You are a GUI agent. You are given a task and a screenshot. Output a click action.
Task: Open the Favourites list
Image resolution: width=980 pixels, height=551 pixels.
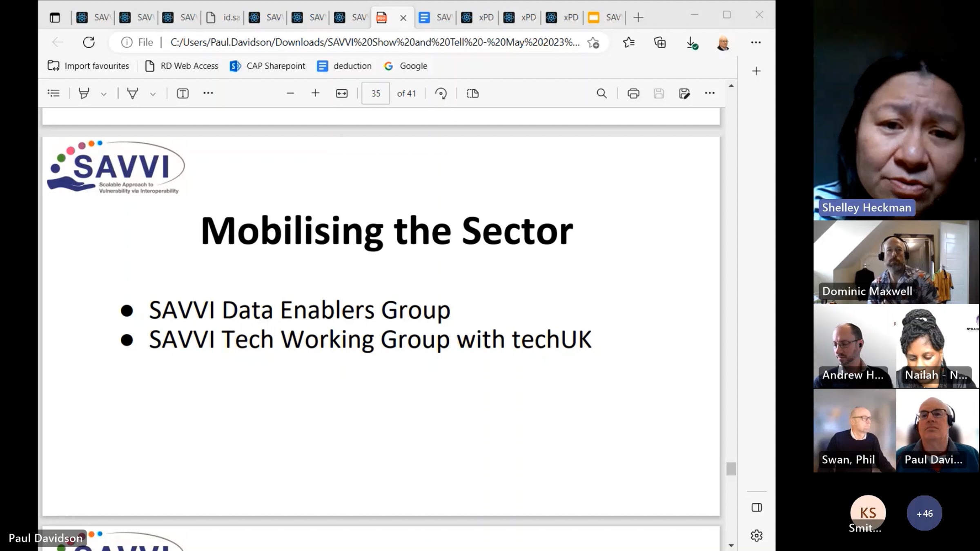(629, 42)
